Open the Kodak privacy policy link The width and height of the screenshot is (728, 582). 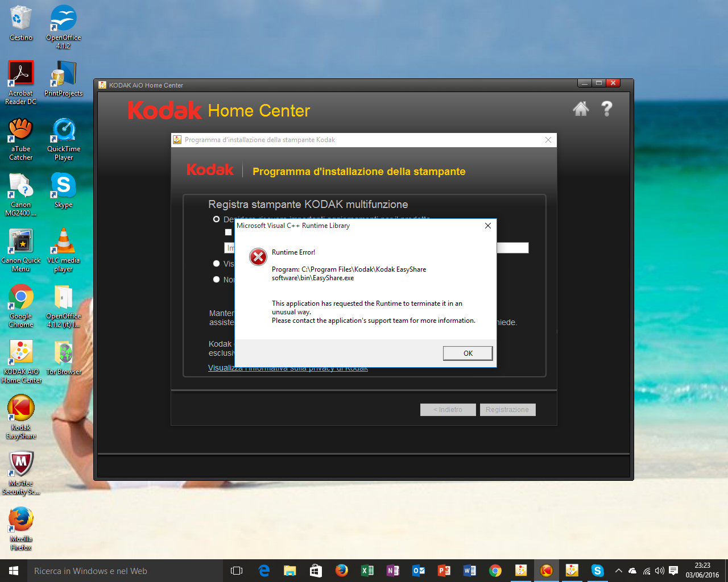point(288,368)
